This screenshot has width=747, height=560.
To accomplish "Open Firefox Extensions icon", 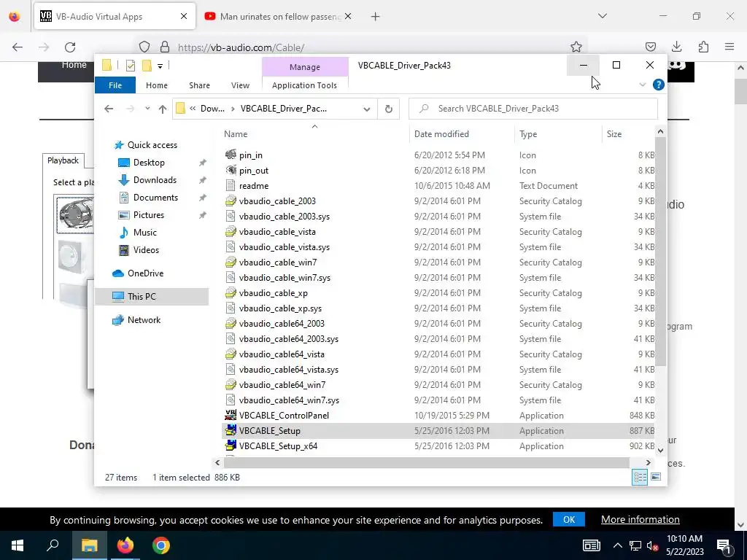I will [x=703, y=47].
